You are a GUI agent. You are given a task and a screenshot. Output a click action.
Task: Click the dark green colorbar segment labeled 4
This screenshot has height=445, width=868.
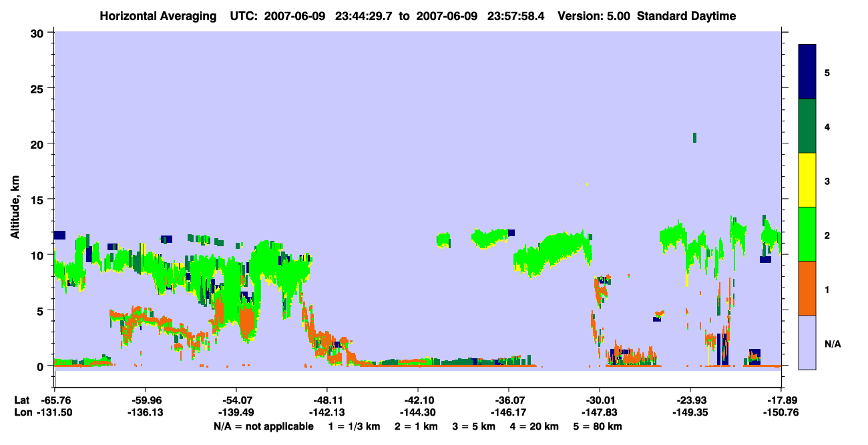(x=807, y=126)
